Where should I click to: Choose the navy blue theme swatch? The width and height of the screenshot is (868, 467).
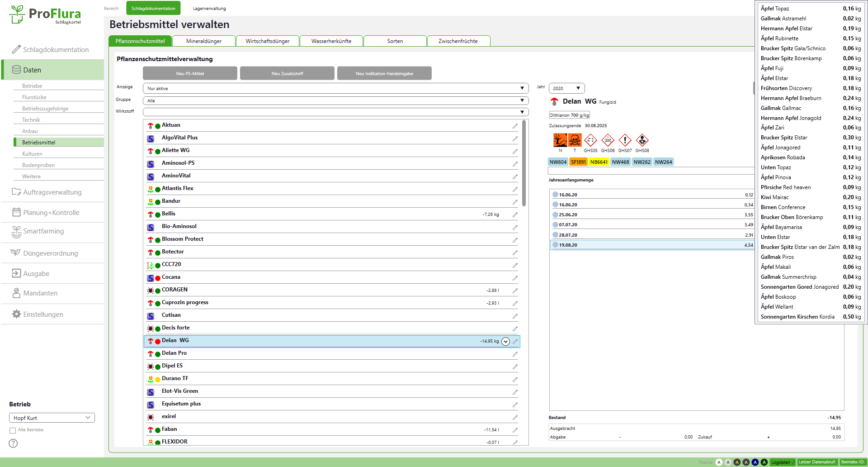(x=755, y=462)
